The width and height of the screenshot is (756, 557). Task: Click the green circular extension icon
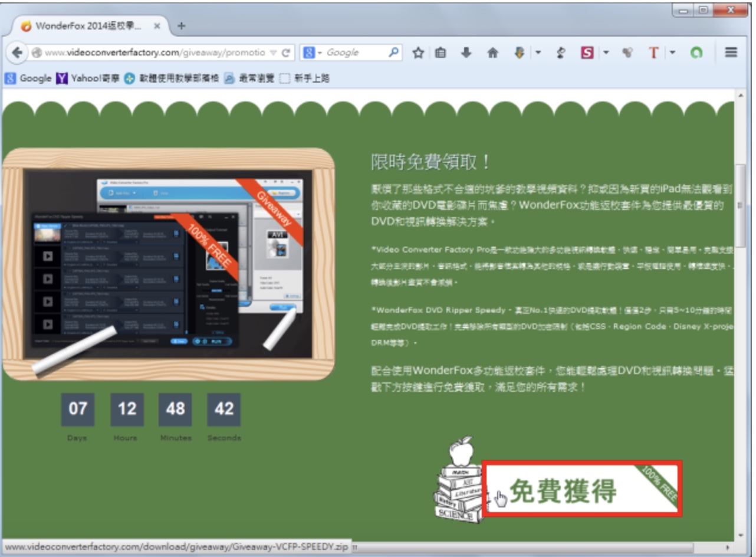pyautogui.click(x=697, y=53)
